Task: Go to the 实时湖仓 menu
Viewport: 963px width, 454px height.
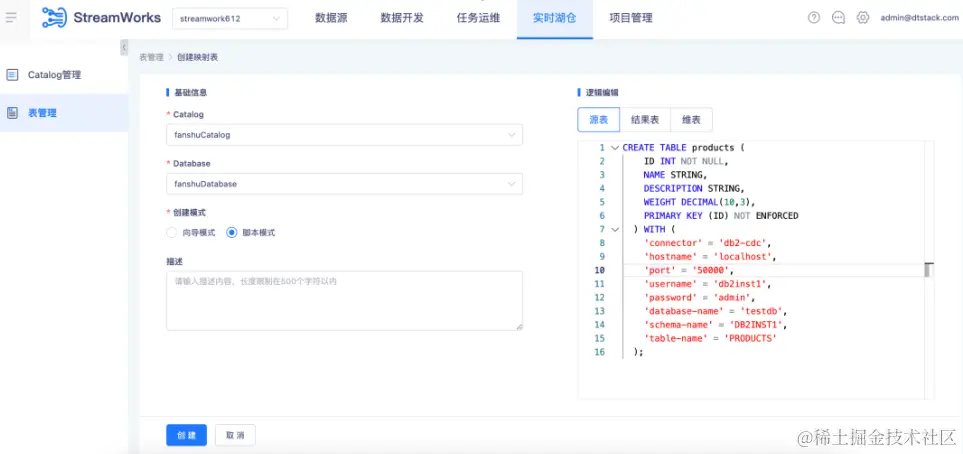Action: coord(555,18)
